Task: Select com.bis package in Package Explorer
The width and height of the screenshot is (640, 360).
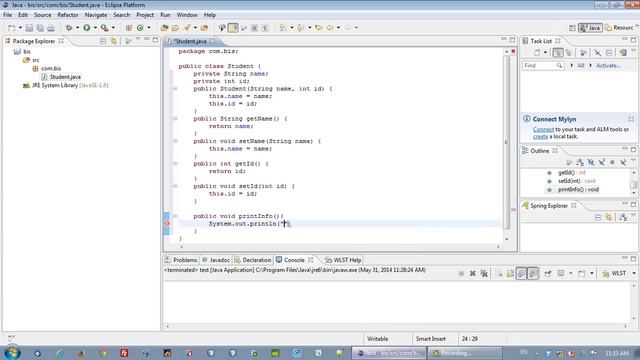Action: [x=51, y=68]
